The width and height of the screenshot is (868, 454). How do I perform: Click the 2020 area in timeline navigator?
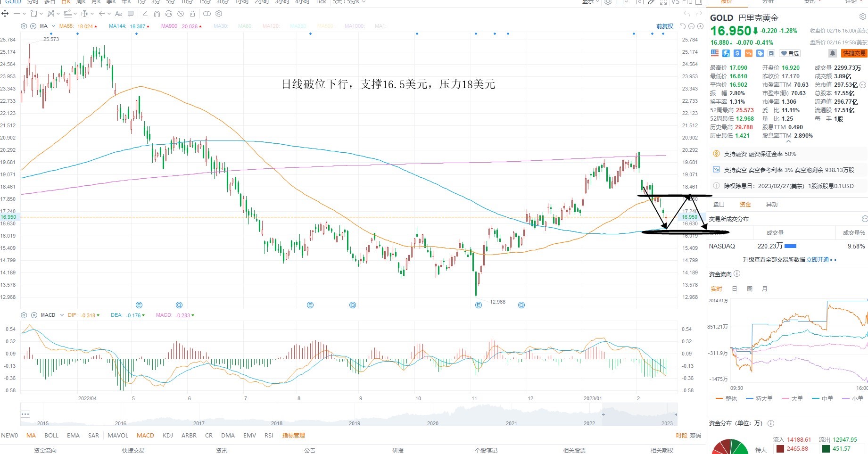432,423
